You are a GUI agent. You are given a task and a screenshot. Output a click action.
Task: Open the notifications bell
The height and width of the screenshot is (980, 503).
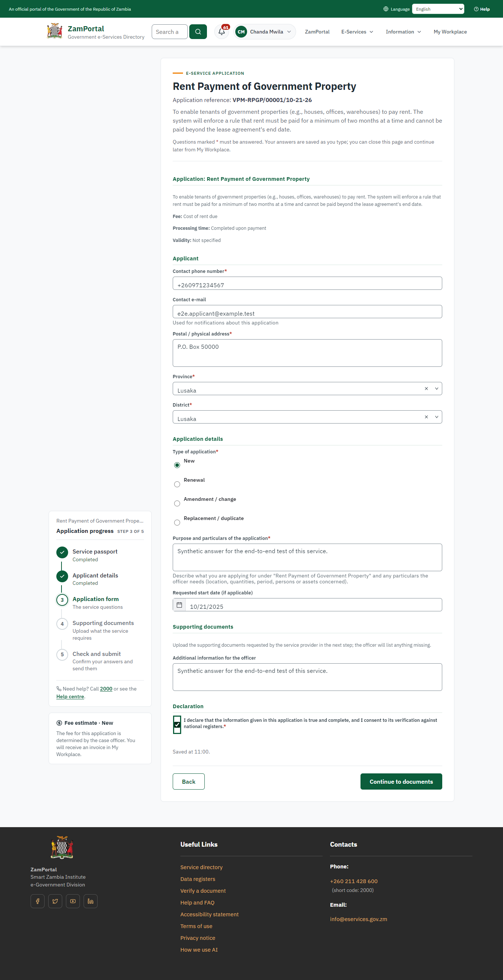point(222,32)
